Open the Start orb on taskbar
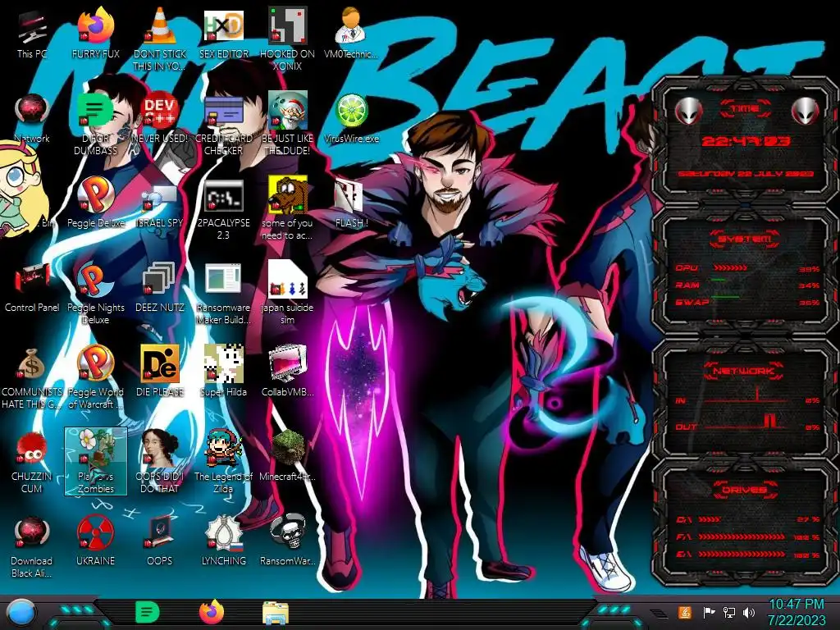 [x=22, y=614]
